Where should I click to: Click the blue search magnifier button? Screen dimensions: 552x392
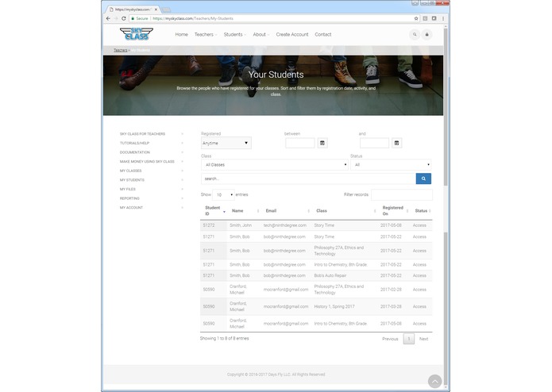(x=423, y=179)
